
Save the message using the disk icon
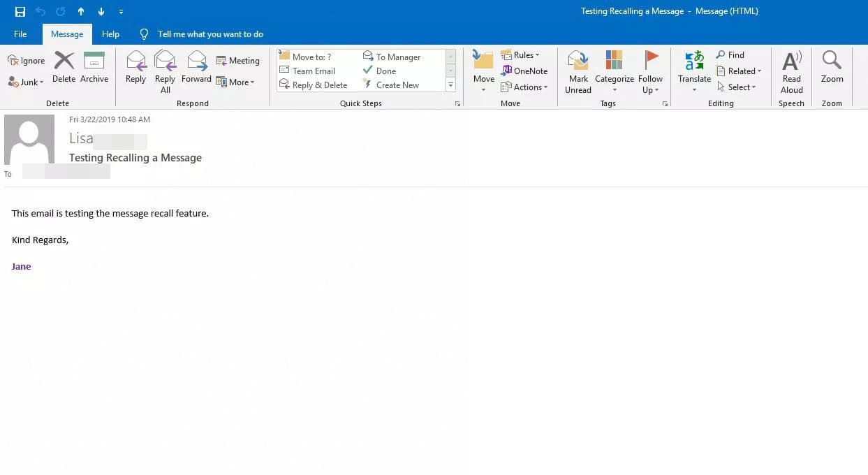pyautogui.click(x=20, y=11)
